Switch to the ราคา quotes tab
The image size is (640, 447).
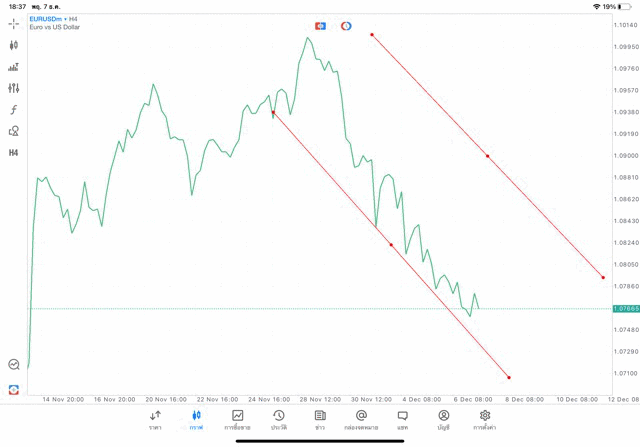(155, 419)
